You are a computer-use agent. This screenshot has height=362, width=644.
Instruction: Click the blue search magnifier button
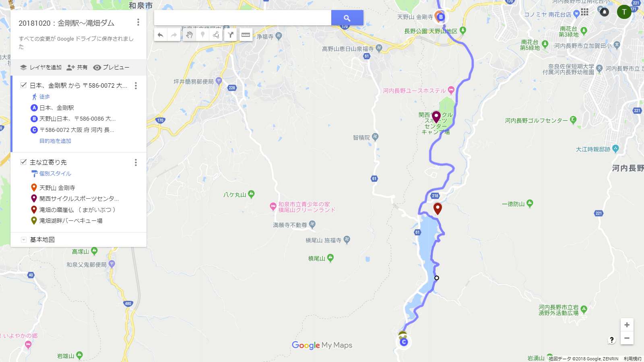(x=347, y=18)
